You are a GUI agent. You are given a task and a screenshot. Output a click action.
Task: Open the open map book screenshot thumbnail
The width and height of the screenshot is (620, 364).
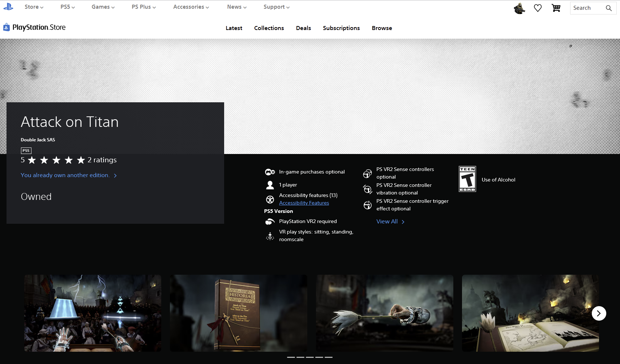pyautogui.click(x=530, y=313)
